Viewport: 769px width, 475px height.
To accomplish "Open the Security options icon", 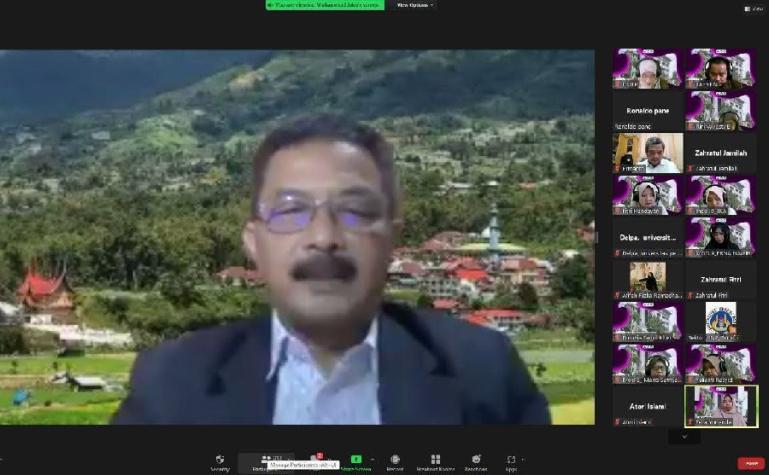I will 219,460.
